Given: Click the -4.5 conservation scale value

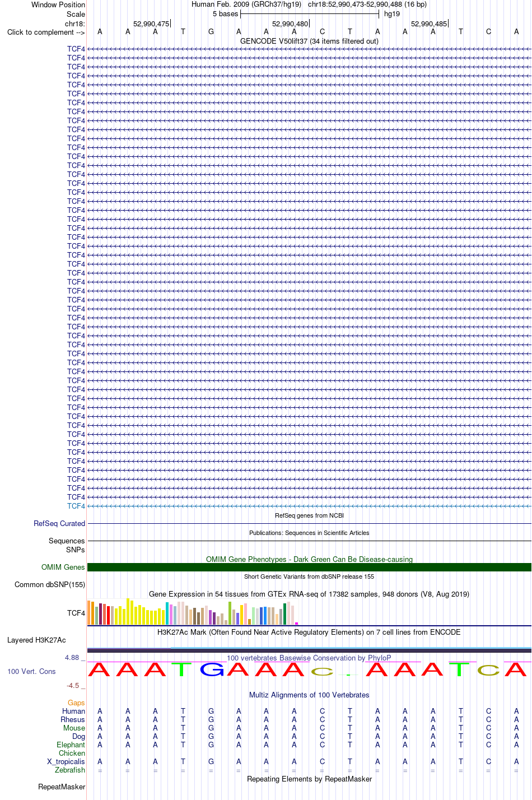Looking at the screenshot, I should [x=73, y=685].
